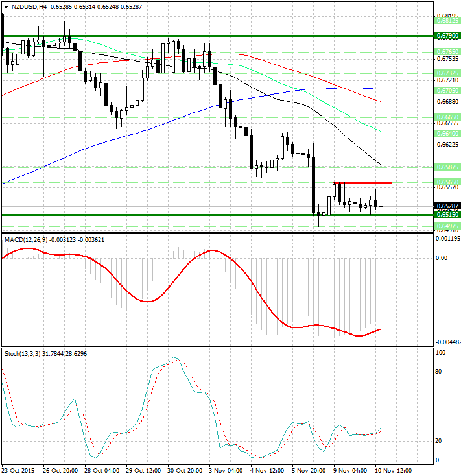
Task: Open the chart dropdown triangle beside NZDUSD
Action: pos(6,7)
